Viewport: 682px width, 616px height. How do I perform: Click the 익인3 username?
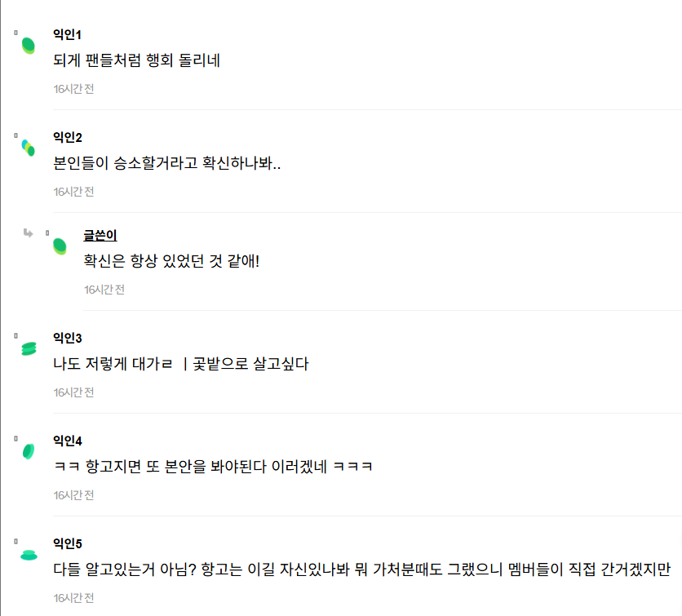(67, 338)
